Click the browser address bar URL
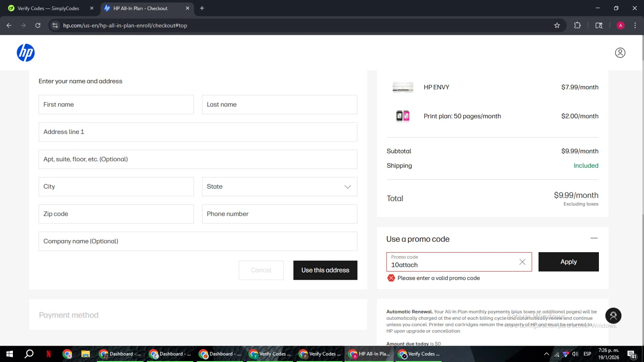Image resolution: width=644 pixels, height=362 pixels. (125, 25)
